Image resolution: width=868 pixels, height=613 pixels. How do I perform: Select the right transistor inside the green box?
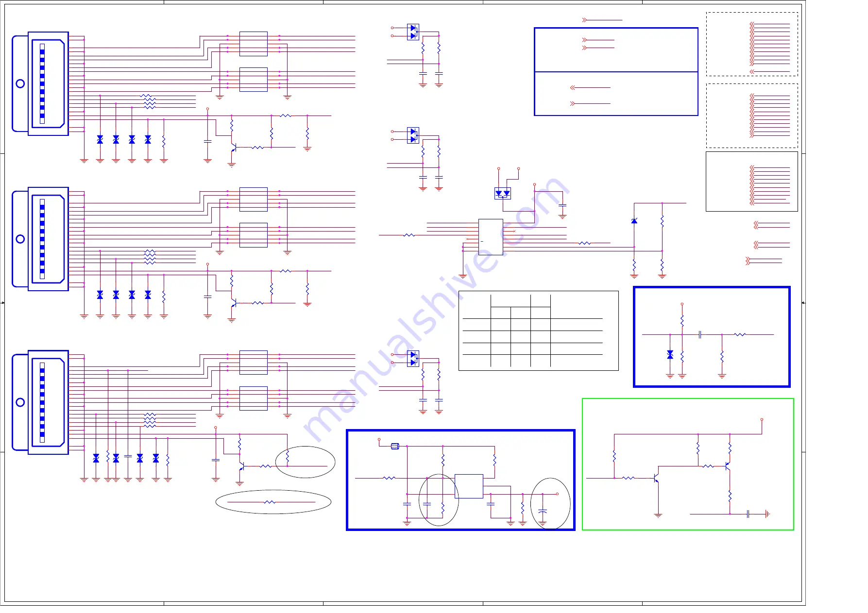(x=728, y=466)
